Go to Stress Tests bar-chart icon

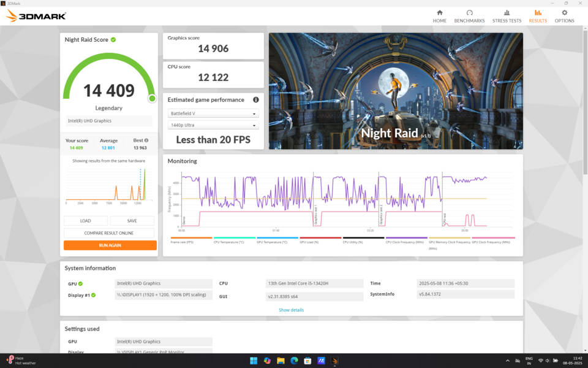507,13
